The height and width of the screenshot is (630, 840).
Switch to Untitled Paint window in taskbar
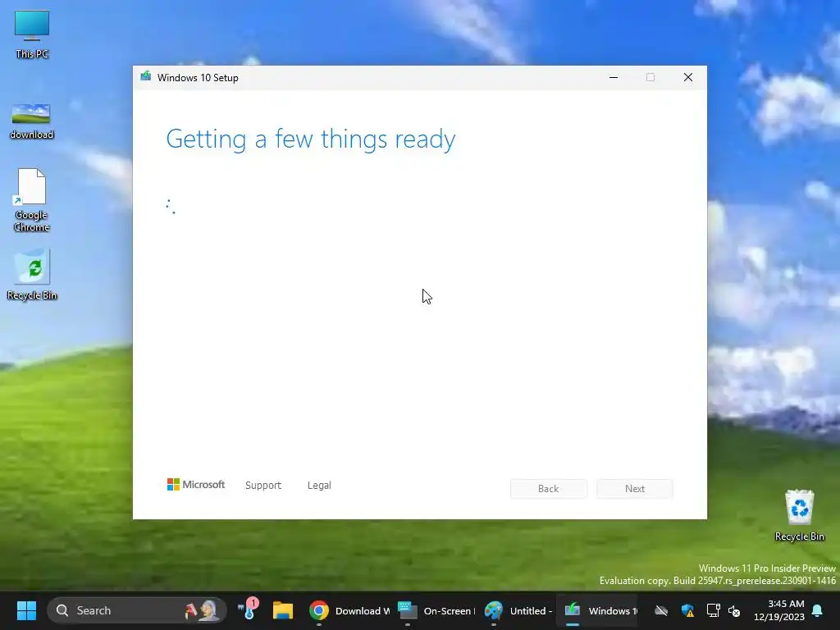point(518,610)
